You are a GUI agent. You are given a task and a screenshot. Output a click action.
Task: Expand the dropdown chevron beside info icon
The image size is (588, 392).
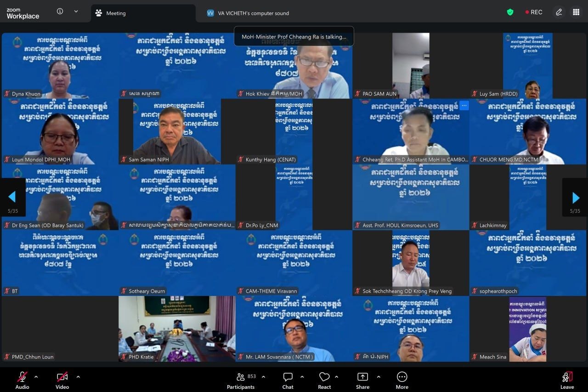[x=76, y=11]
